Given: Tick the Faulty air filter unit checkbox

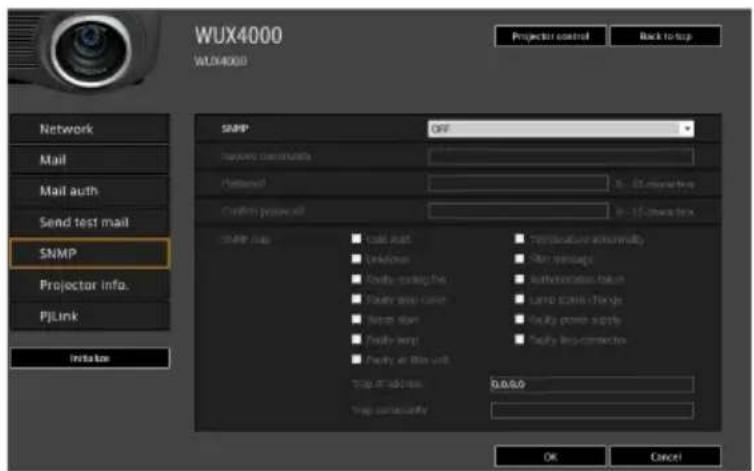Looking at the screenshot, I should tap(356, 359).
